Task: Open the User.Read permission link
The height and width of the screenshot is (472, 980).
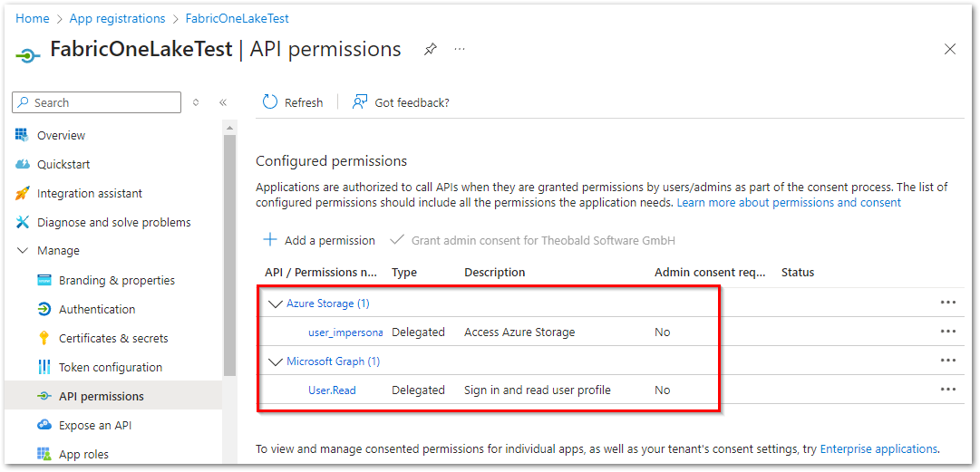Action: point(332,390)
